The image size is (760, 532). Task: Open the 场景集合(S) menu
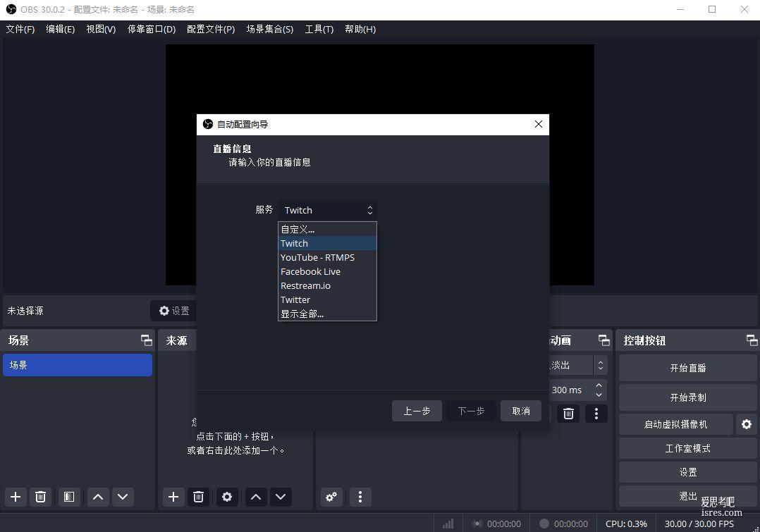[x=270, y=29]
